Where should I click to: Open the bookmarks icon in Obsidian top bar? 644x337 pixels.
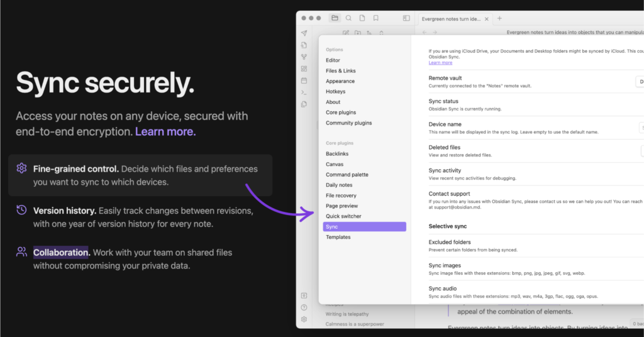click(376, 18)
